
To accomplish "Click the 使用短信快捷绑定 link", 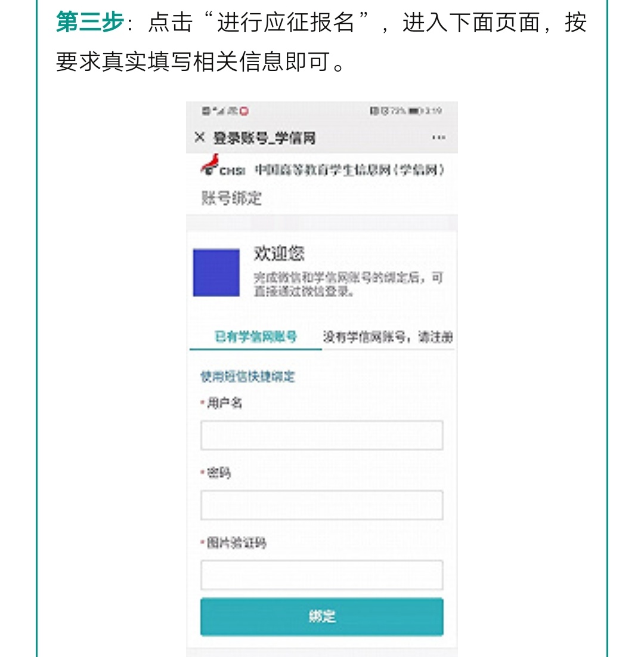I will [x=247, y=377].
